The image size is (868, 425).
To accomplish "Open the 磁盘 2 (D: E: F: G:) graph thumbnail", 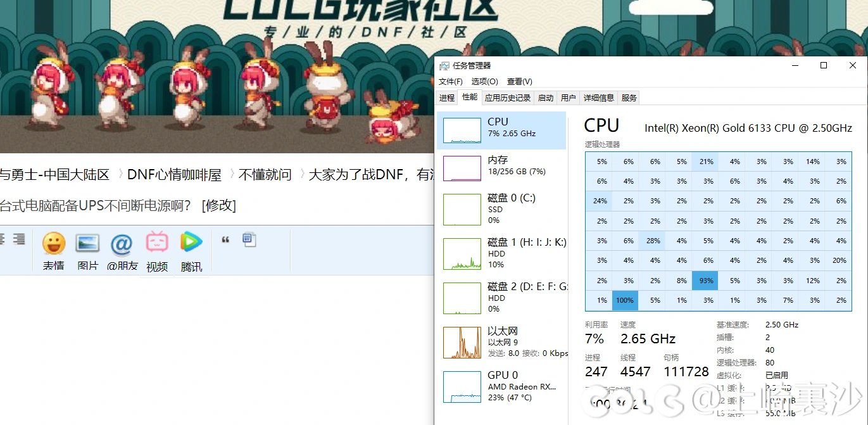I will (x=462, y=298).
